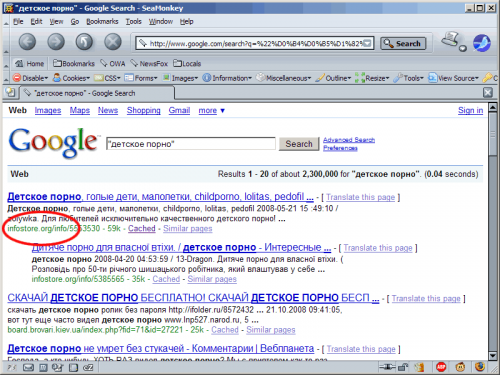Open the Bookmarks folder on the personal toolbar

[x=74, y=63]
